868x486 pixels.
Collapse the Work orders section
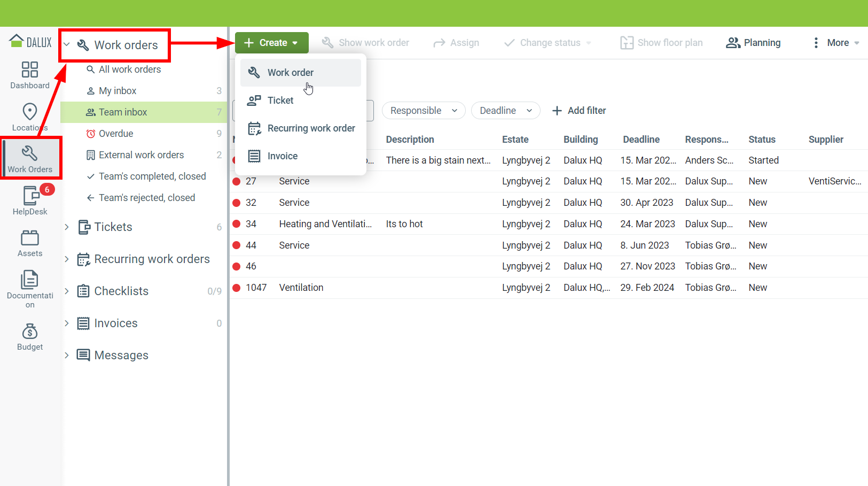(67, 45)
